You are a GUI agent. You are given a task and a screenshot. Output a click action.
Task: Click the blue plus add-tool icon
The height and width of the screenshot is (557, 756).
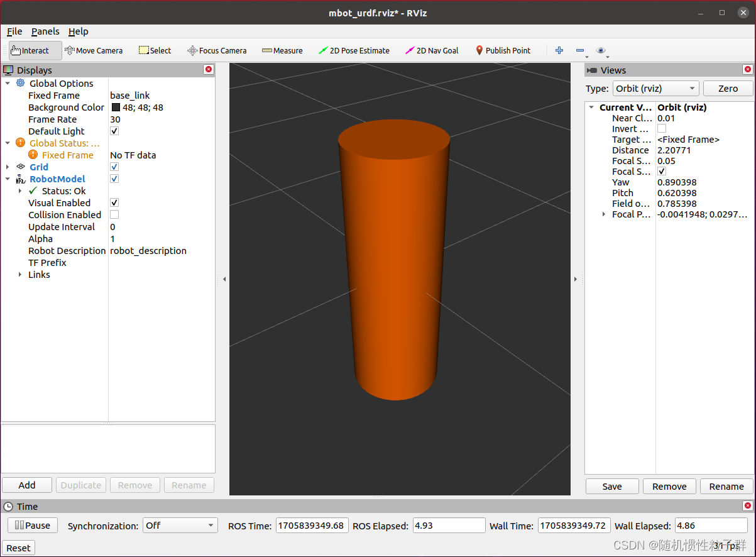click(x=559, y=50)
